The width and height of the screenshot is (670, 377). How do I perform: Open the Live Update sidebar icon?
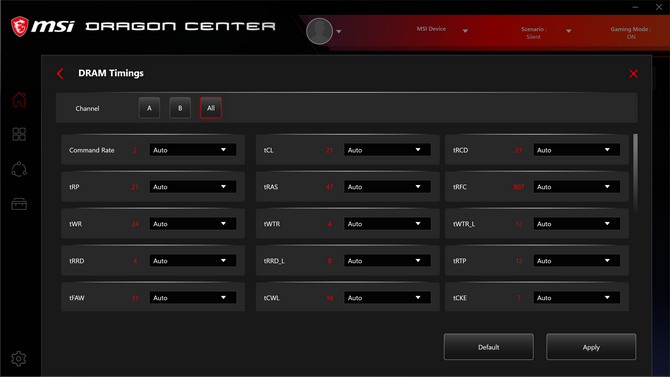point(19,169)
